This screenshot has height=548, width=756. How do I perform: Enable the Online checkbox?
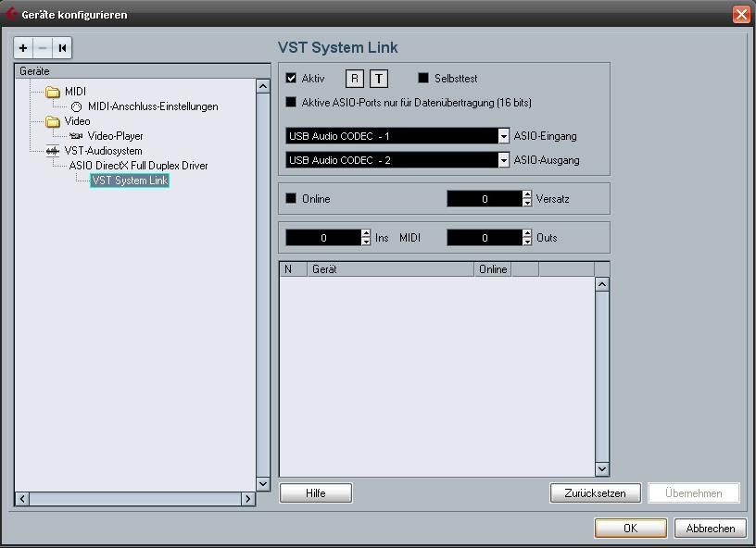pos(291,198)
